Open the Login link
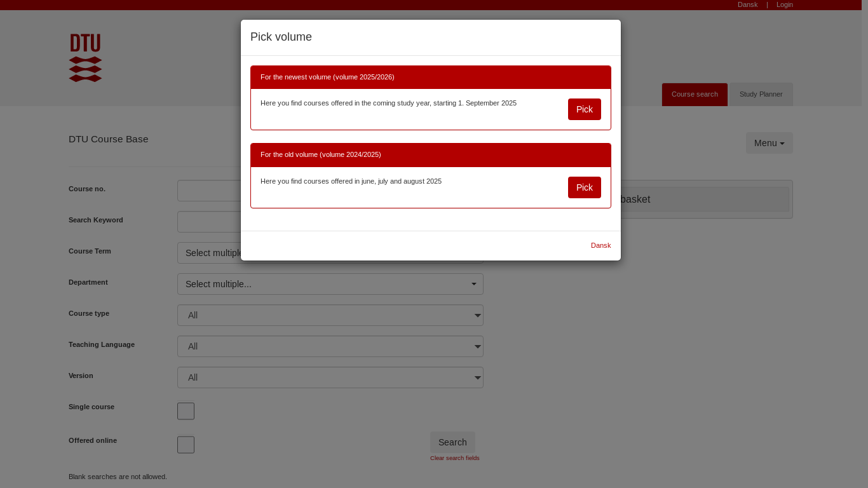Viewport: 868px width, 488px height. [785, 4]
